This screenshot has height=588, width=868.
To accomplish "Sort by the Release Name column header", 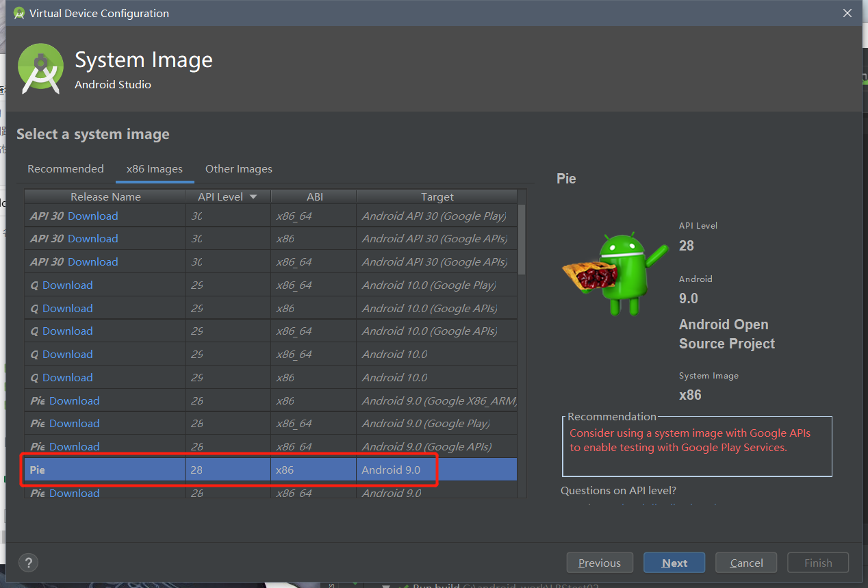I will [105, 196].
